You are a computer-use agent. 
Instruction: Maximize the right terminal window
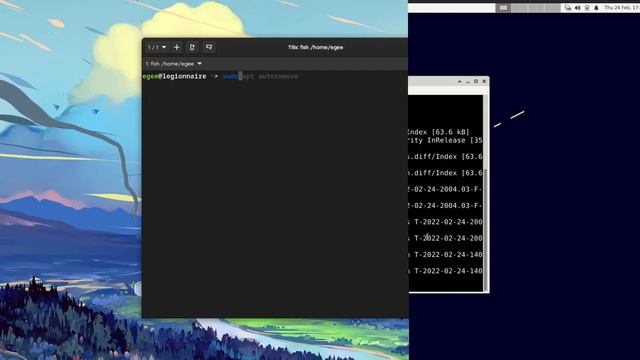pos(476,82)
